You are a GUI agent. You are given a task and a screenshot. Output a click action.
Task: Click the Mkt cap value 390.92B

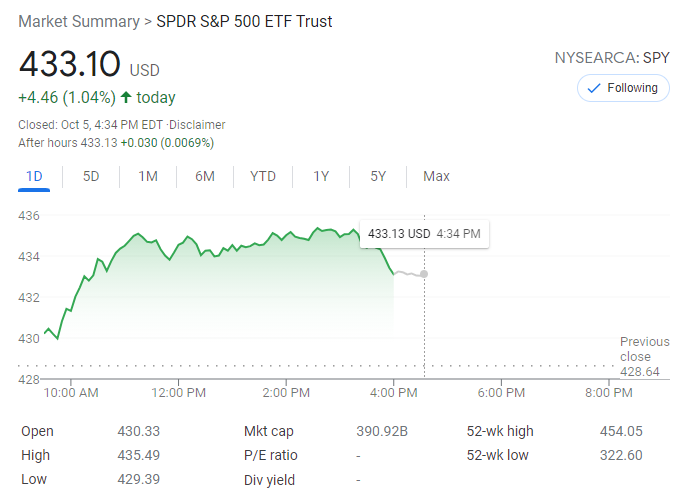click(x=382, y=432)
